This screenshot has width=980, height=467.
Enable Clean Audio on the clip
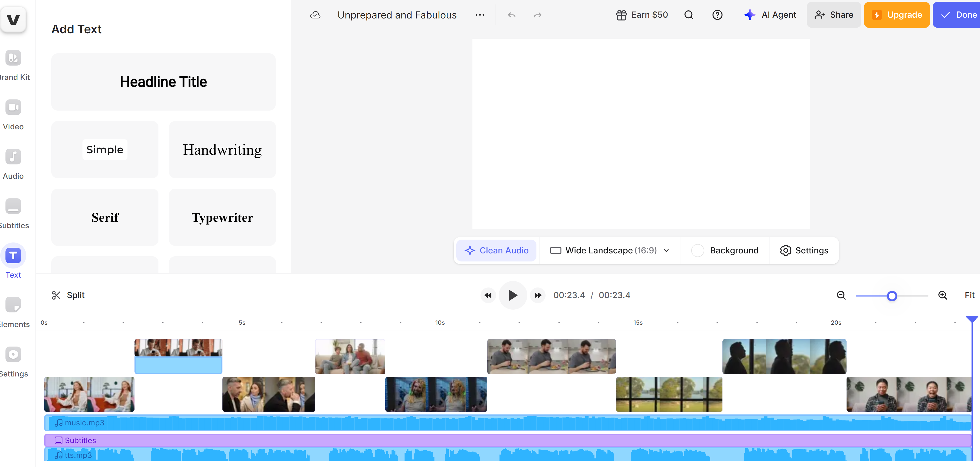click(x=496, y=250)
